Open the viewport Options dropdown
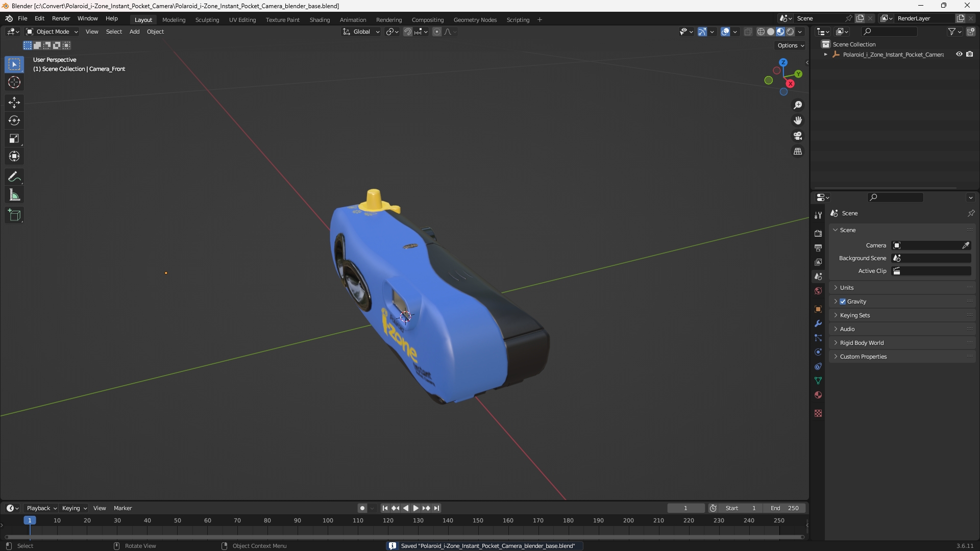Screen dimensions: 980x551 (x=791, y=45)
